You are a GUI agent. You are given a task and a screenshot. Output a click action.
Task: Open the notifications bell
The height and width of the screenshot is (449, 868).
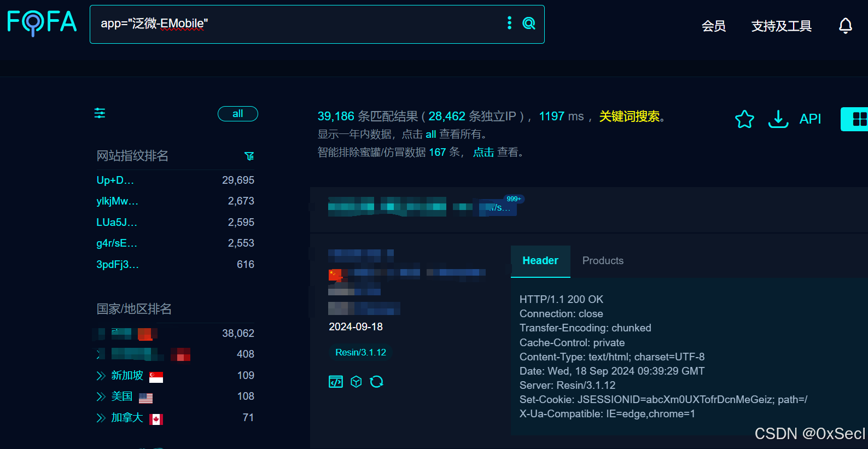click(x=846, y=25)
